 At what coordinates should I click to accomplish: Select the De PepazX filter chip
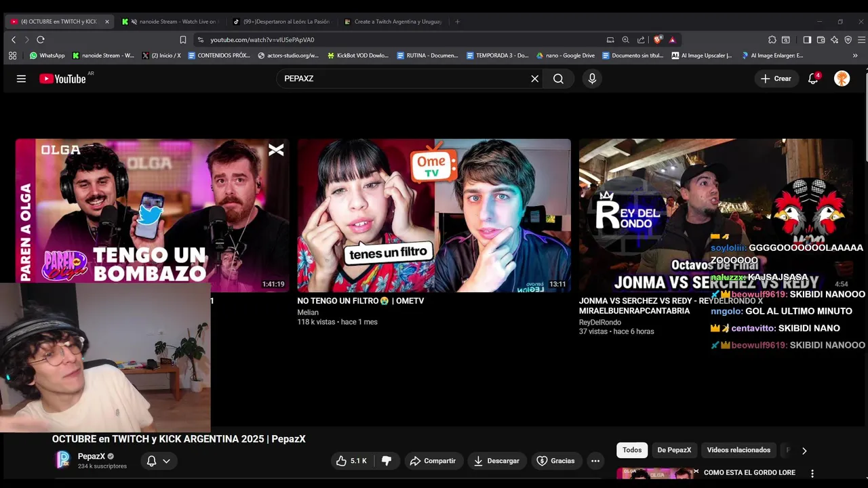pos(674,450)
